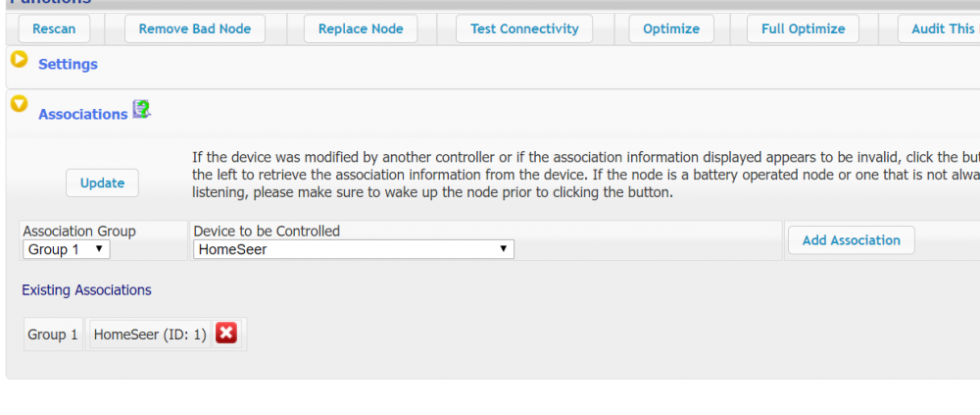Image resolution: width=980 pixels, height=415 pixels.
Task: Open the Device to be Controlled dropdown
Action: 353,249
